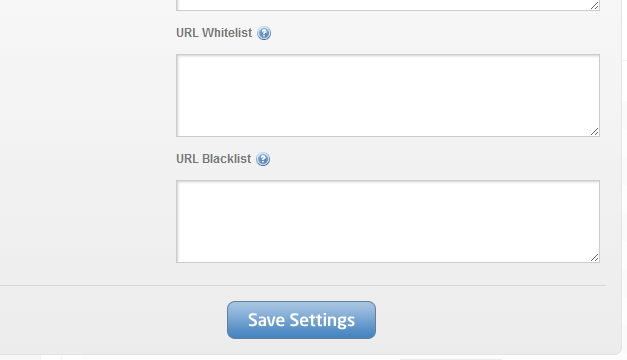Click resize grip of the topmost textarea
The width and height of the screenshot is (627, 360).
pyautogui.click(x=595, y=6)
